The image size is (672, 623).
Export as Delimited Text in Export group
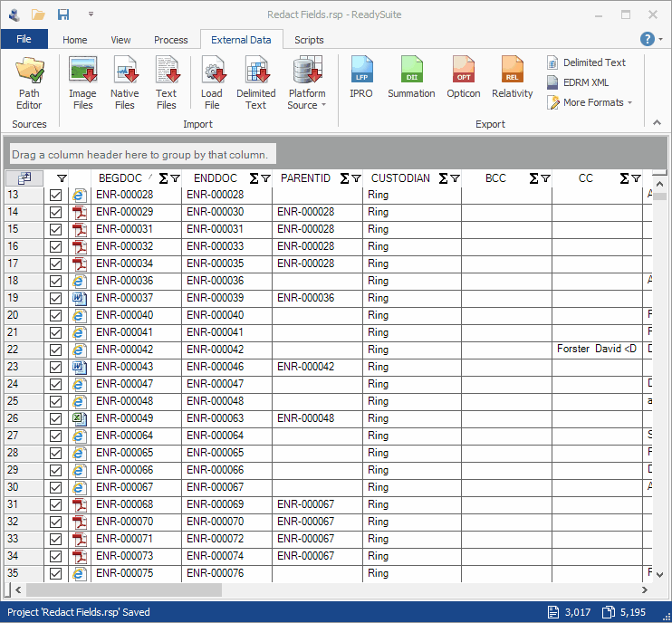586,62
